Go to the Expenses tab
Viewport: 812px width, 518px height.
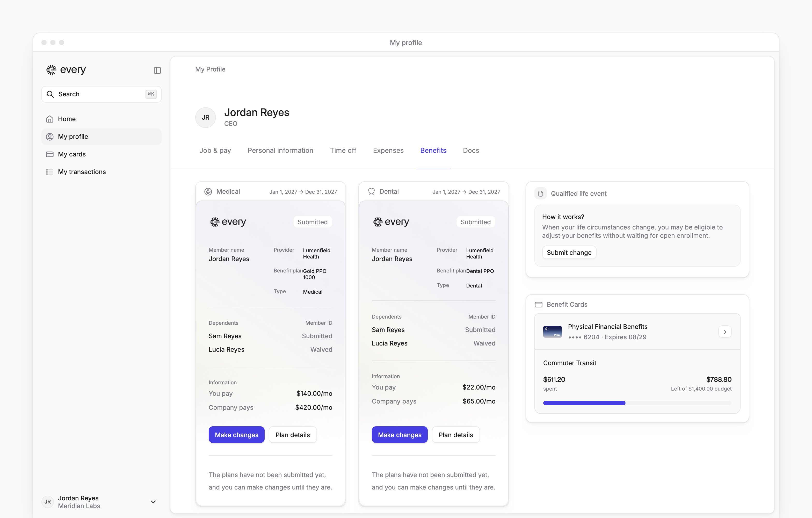388,150
